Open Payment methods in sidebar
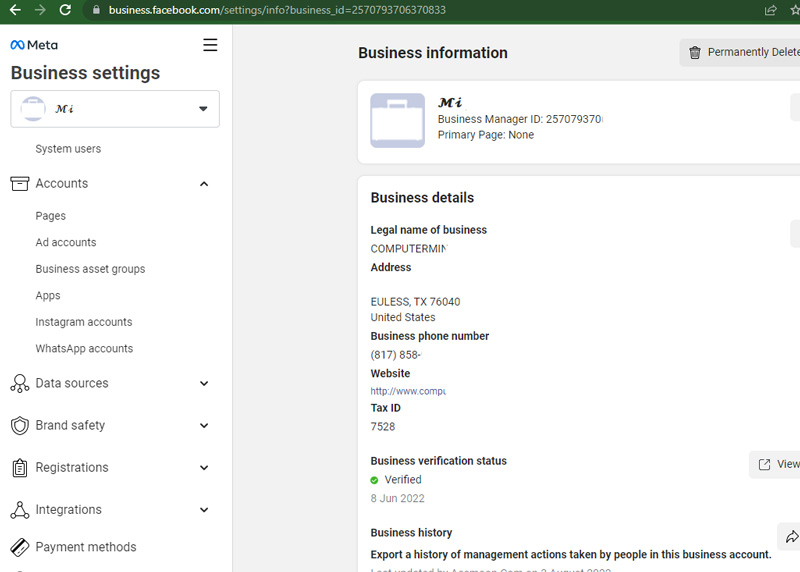The width and height of the screenshot is (800, 572). tap(86, 547)
